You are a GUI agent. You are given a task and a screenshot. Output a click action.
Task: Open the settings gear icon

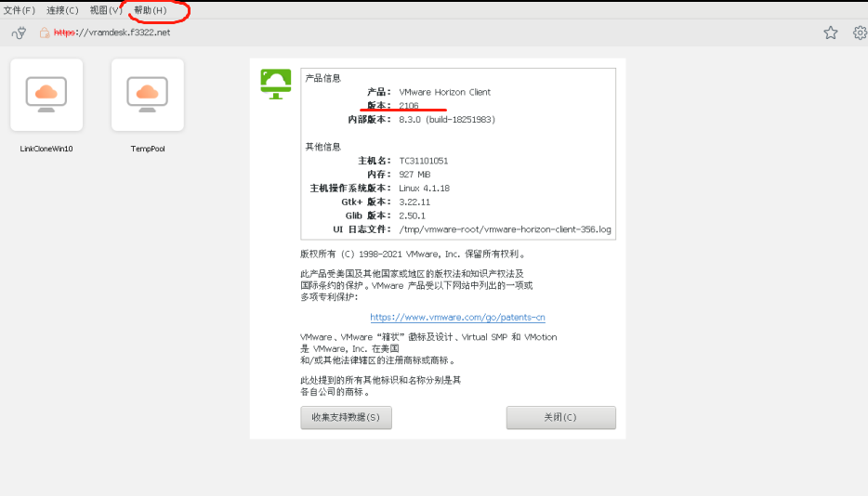coord(860,33)
